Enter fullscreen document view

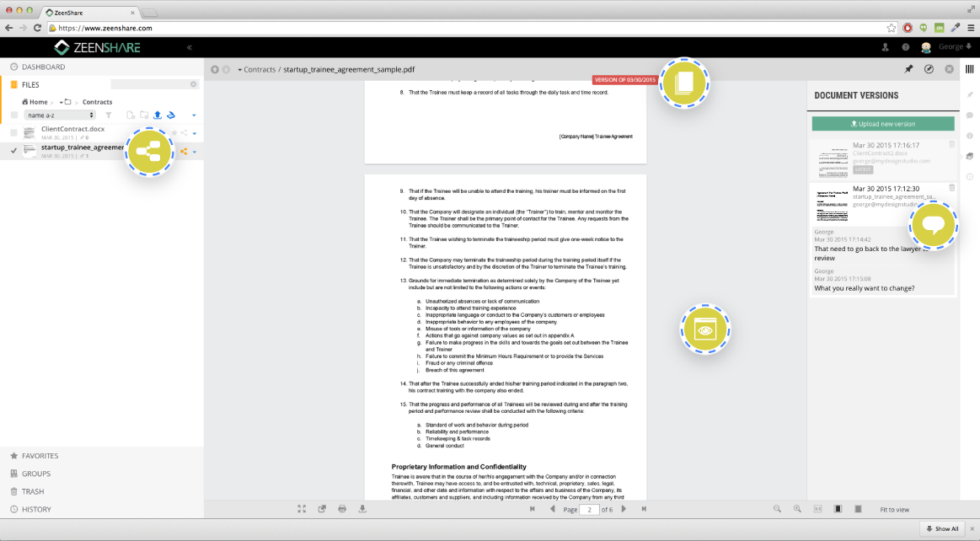click(x=302, y=509)
